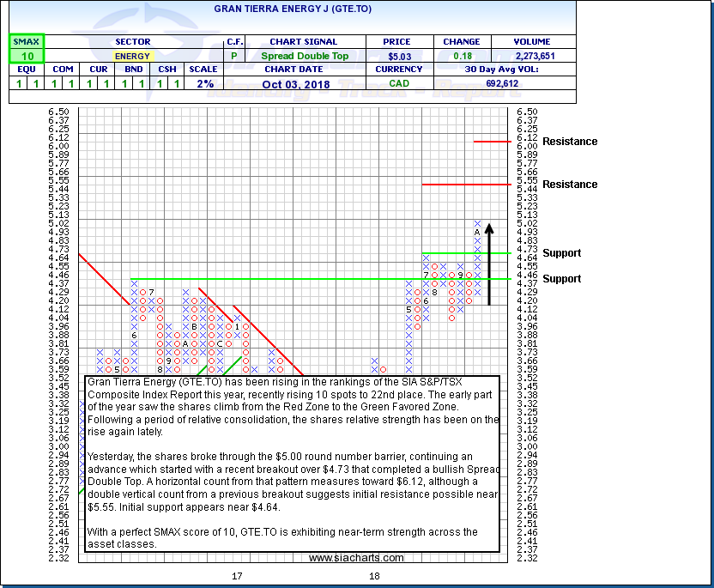714x588 pixels.
Task: Click the ENERGY sector value
Action: coord(131,56)
